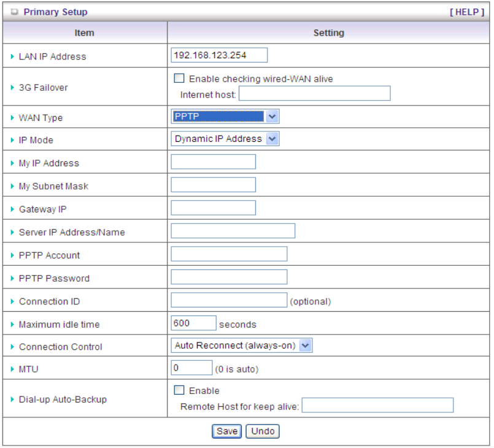Focus the Maximum idle time field
Viewport: 494px width, 448px height.
point(193,323)
